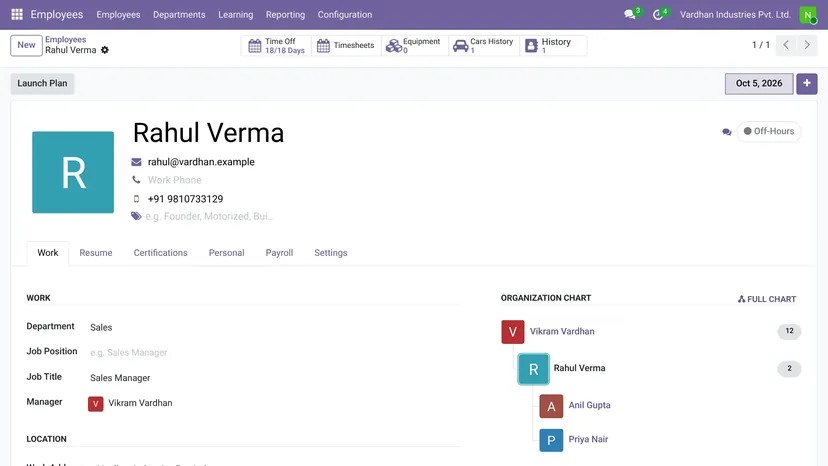Click the mobile phone icon
Image resolution: width=828 pixels, height=466 pixels.
click(x=136, y=199)
